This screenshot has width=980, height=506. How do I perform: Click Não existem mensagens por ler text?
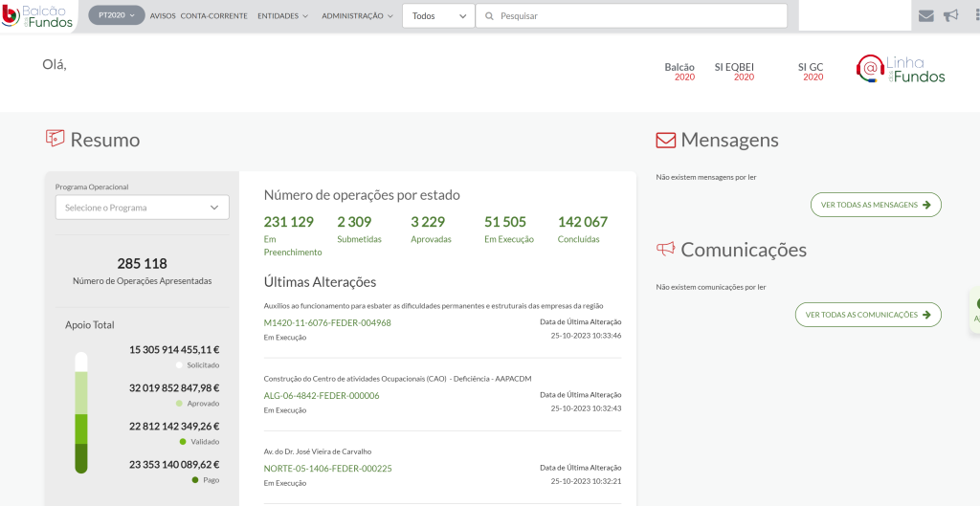[706, 177]
